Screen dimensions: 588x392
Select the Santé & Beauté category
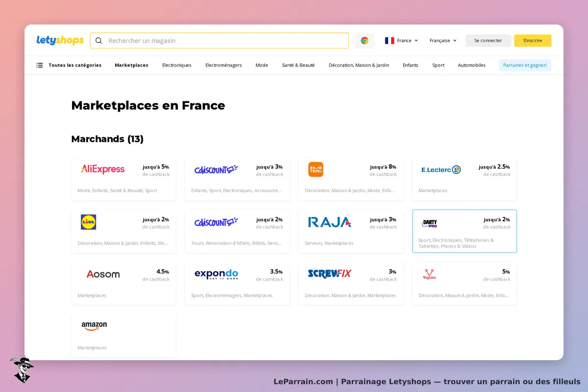coord(298,65)
